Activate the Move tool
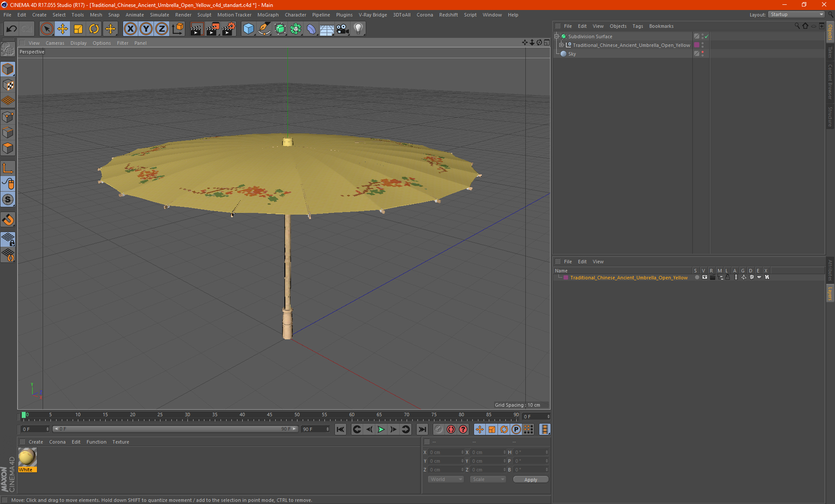Image resolution: width=835 pixels, height=504 pixels. 63,29
